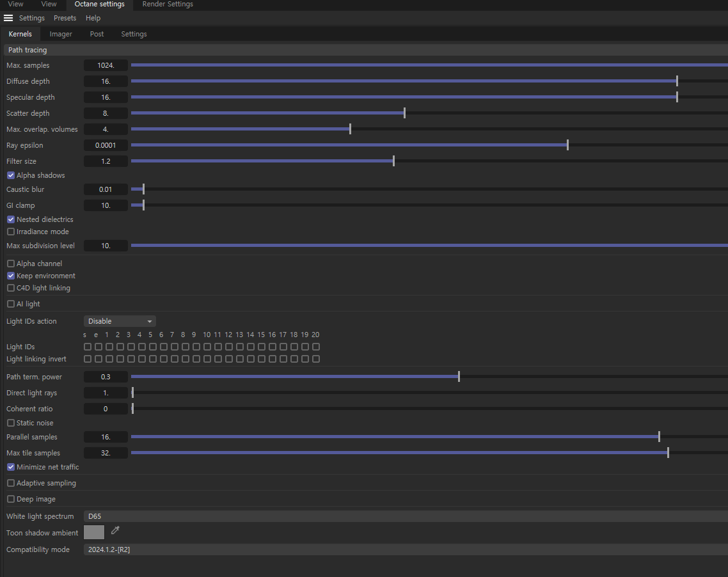Click the Diffuse depth slider handle
This screenshot has height=577, width=728.
677,81
